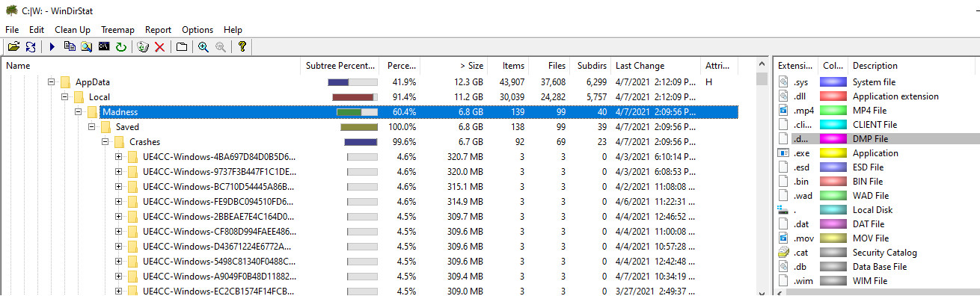Expand the UE4CC-Windows-9737F3B447F1C1DE folder
The height and width of the screenshot is (296, 980).
119,172
